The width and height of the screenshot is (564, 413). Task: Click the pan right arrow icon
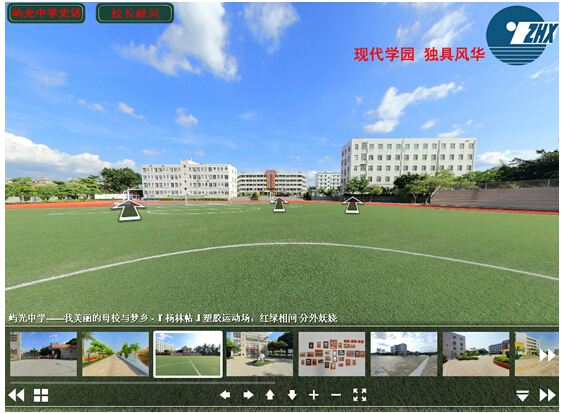tap(248, 395)
